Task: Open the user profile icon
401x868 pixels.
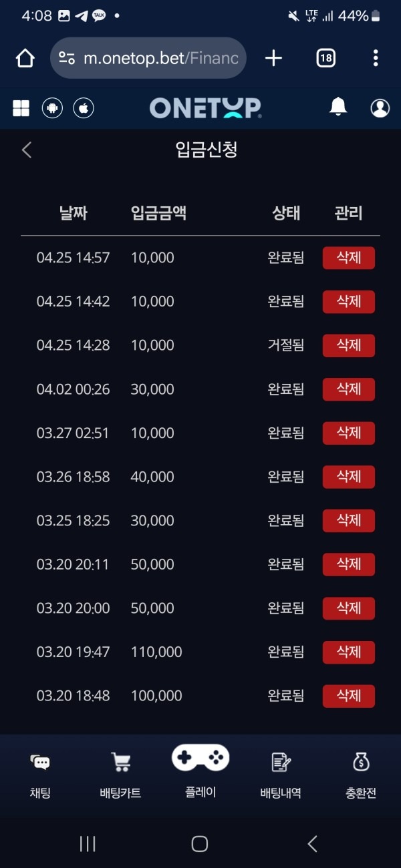Action: (x=380, y=107)
